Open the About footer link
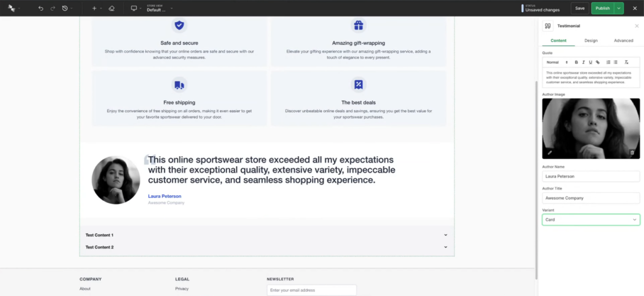This screenshot has width=644, height=296. point(85,288)
